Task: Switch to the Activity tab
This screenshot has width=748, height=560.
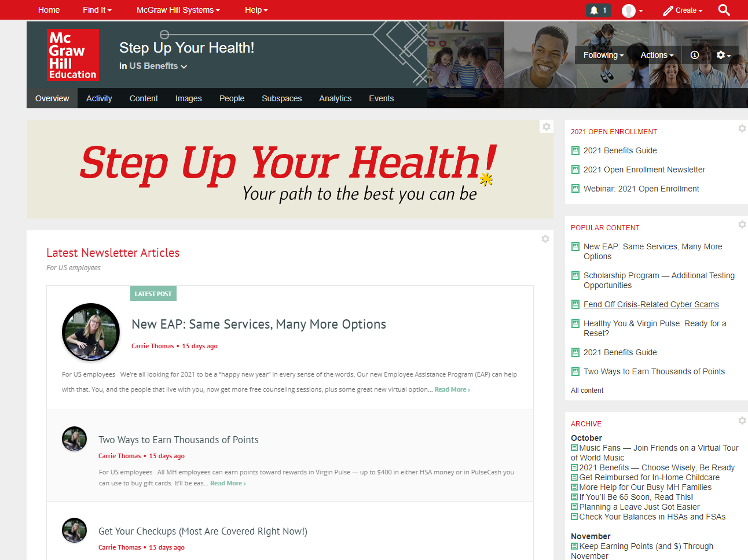Action: click(99, 98)
